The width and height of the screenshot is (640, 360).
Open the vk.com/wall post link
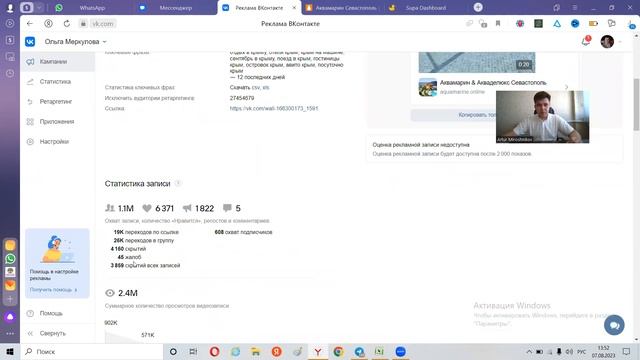tap(274, 108)
